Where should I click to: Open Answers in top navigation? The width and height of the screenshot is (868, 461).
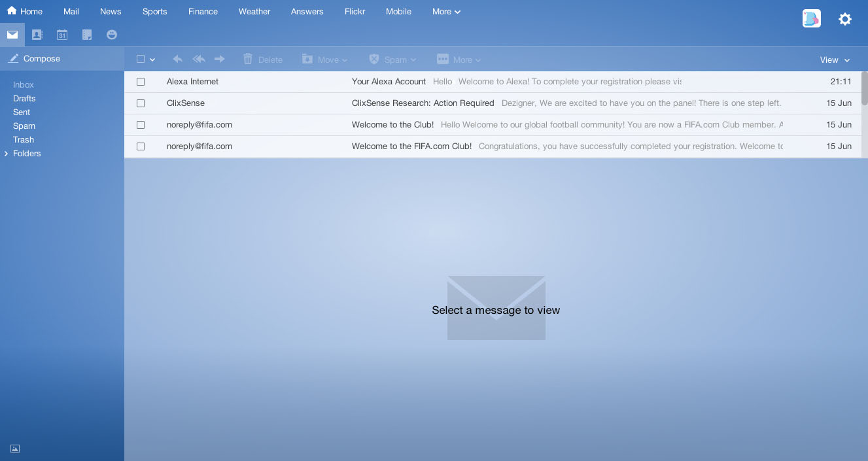tap(307, 11)
